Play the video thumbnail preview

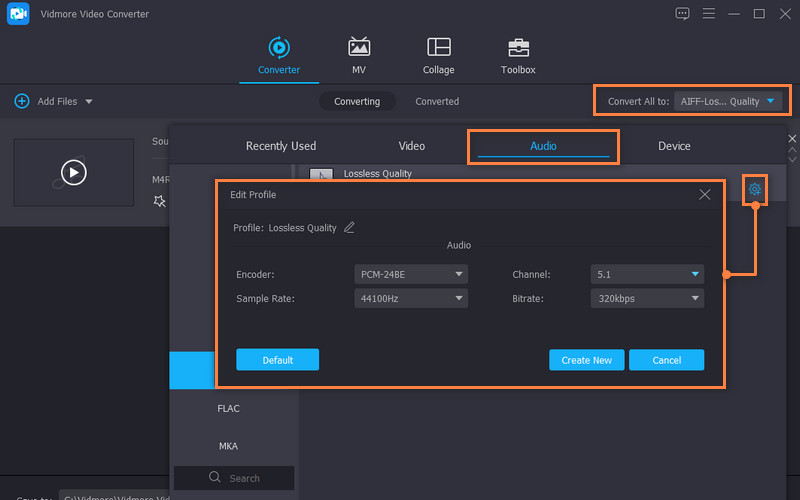[73, 172]
